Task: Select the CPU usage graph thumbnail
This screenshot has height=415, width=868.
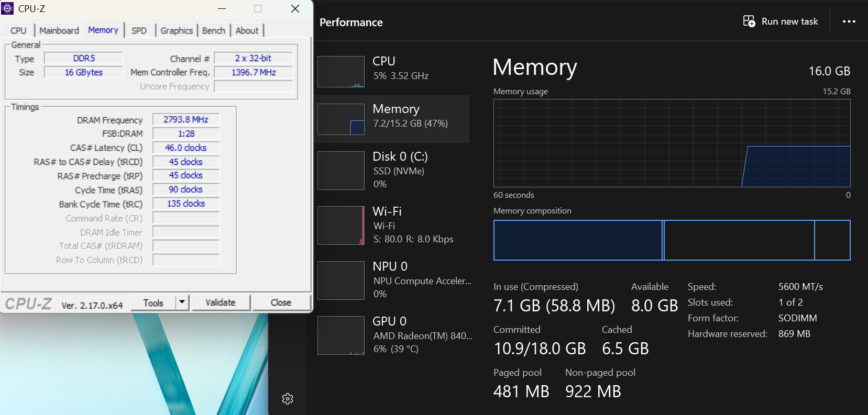Action: click(341, 72)
